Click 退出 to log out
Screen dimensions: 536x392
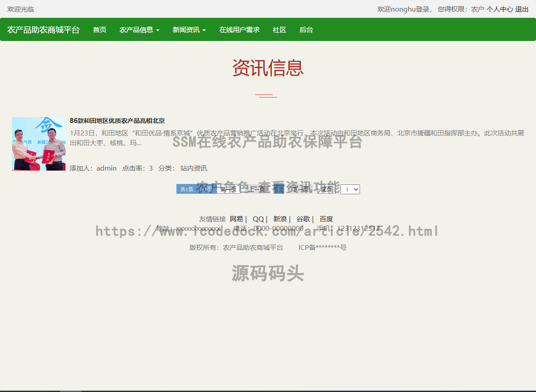522,9
